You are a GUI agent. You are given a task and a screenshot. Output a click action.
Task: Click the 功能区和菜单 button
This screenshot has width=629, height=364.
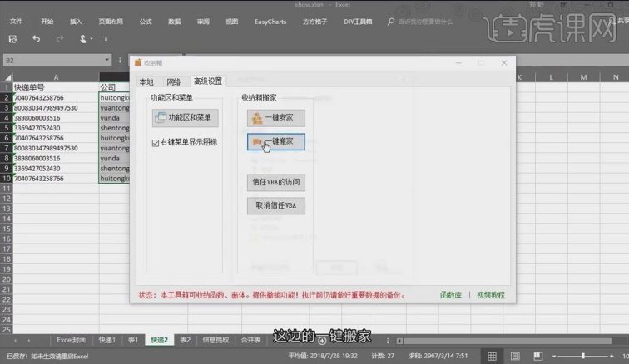point(186,117)
